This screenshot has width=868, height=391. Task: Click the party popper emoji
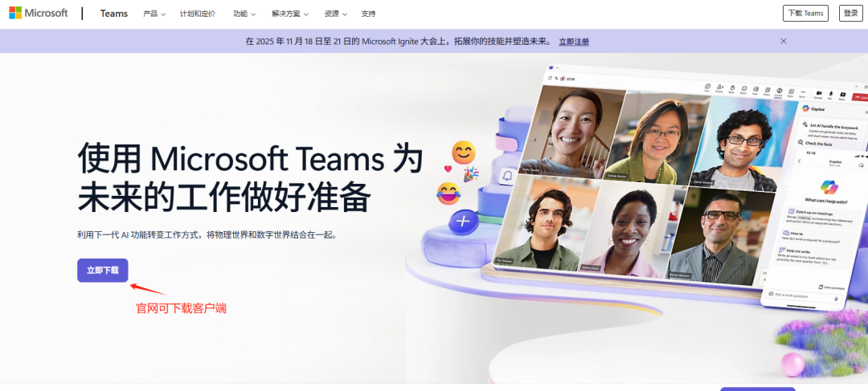point(471,175)
